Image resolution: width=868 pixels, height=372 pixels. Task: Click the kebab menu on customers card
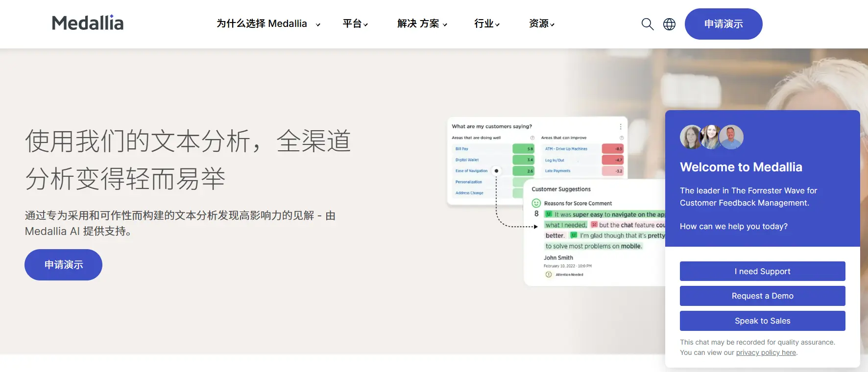coord(621,126)
